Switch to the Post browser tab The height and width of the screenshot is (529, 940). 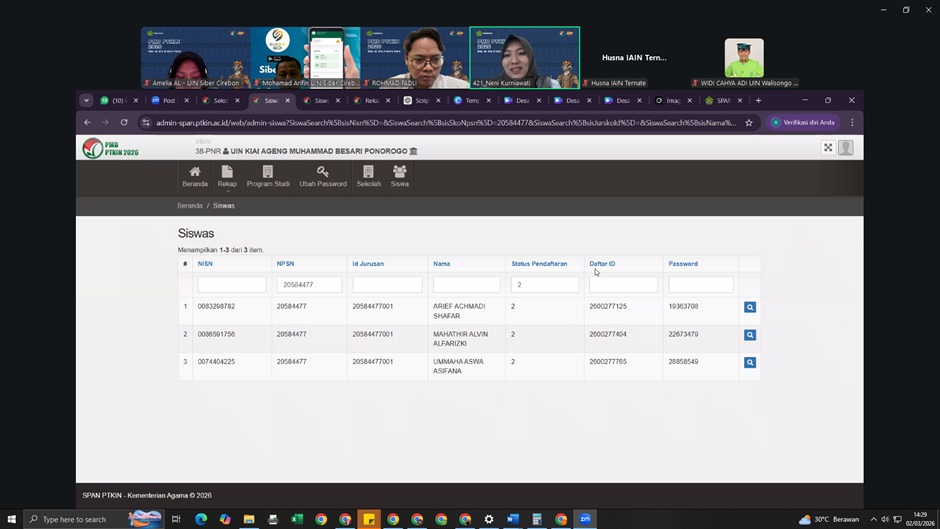pyautogui.click(x=168, y=101)
